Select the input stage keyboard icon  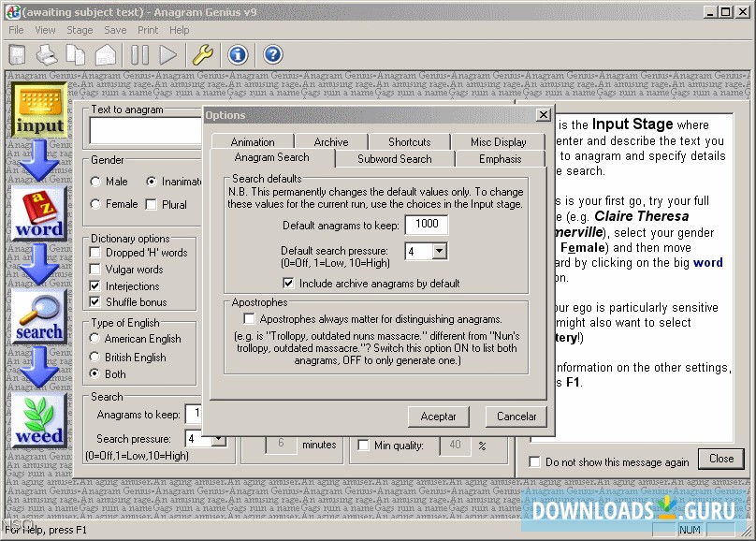tap(39, 110)
